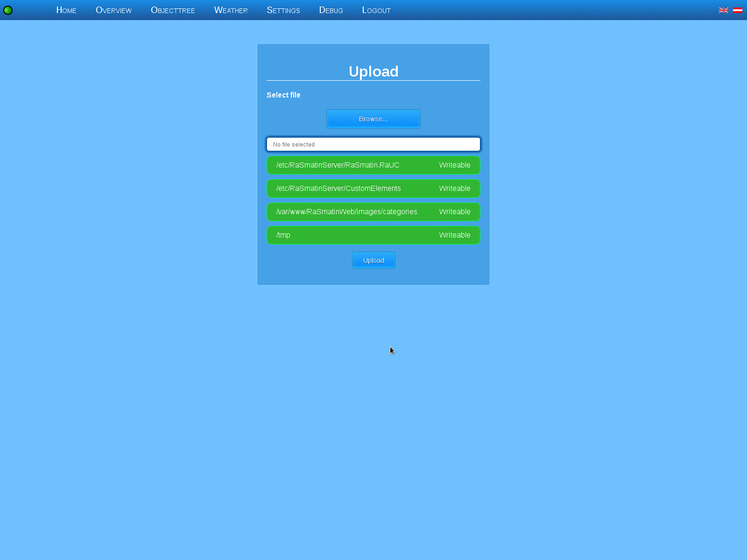Image resolution: width=747 pixels, height=560 pixels.
Task: Switch language using the UK flag
Action: click(x=723, y=10)
